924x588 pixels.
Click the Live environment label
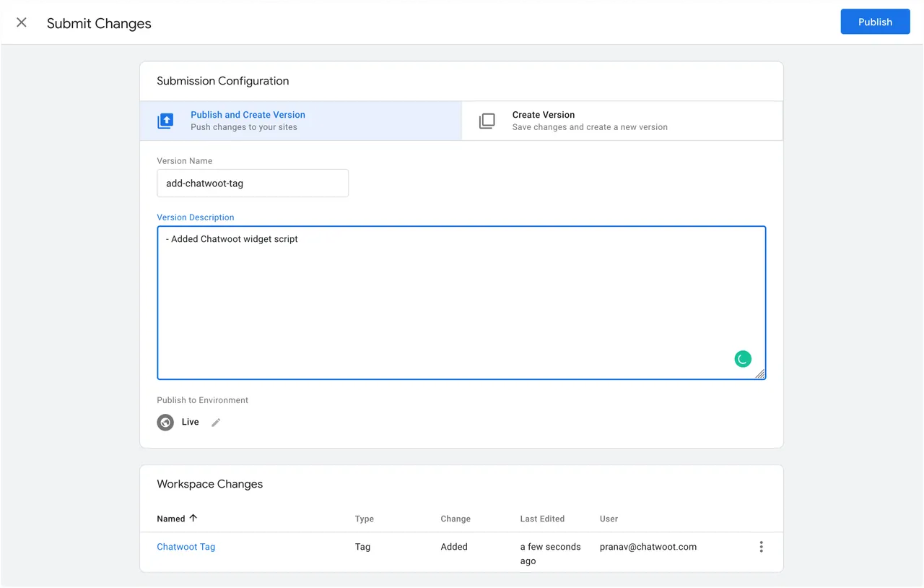pyautogui.click(x=191, y=422)
